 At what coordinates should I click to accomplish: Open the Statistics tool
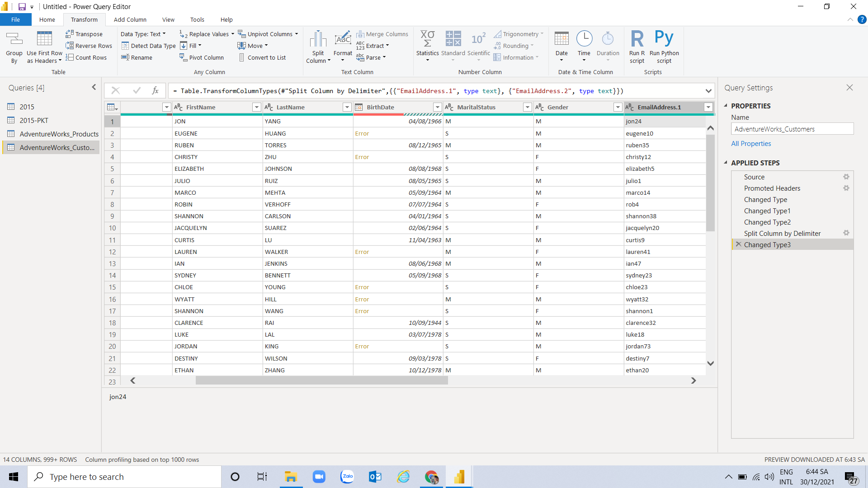427,47
